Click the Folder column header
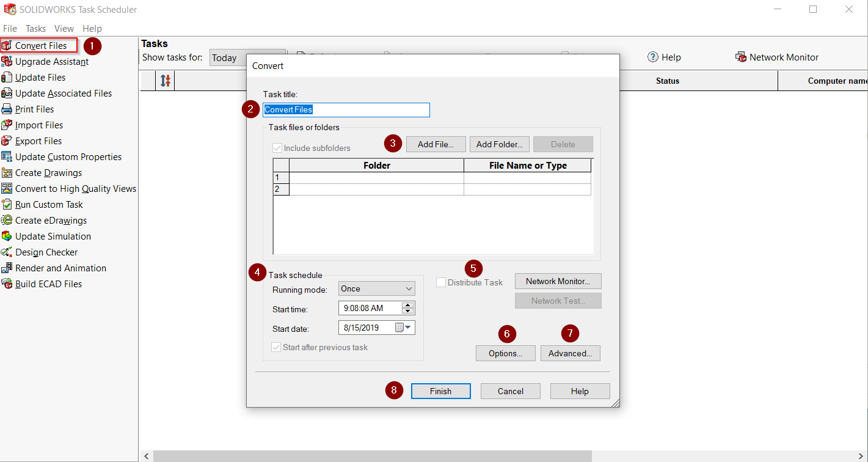Screen dimensions: 868x462 click(x=377, y=166)
